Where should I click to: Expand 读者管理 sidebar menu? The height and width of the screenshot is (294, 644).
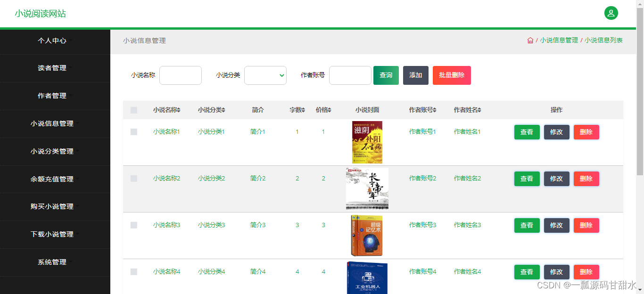55,68
